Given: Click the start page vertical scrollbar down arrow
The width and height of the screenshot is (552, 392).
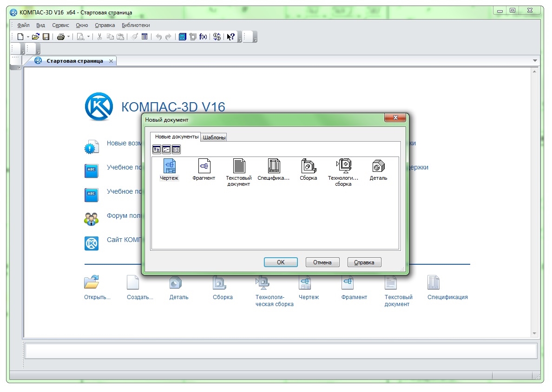Looking at the screenshot, I should tap(534, 333).
